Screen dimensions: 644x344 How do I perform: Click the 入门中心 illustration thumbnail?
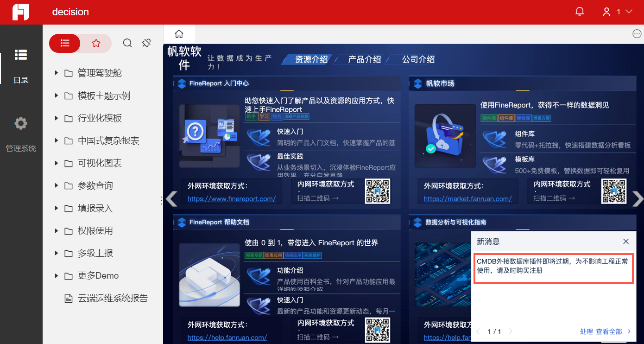(x=209, y=136)
